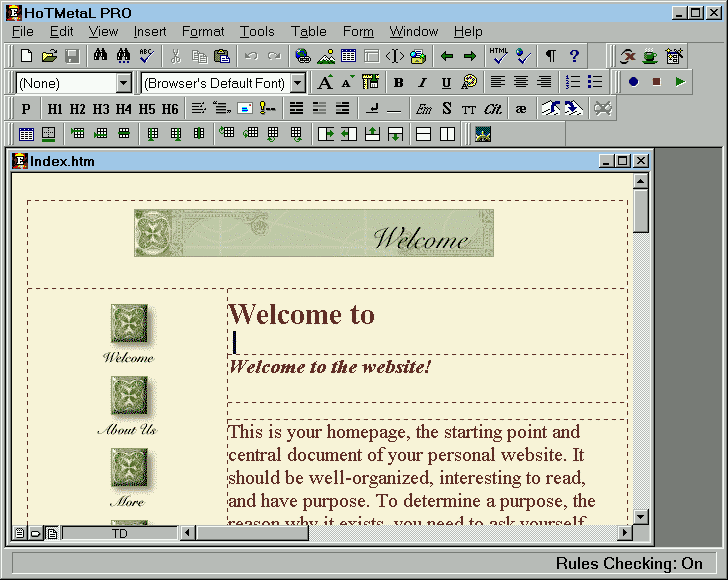Image resolution: width=728 pixels, height=580 pixels.
Task: Apply H3 heading style
Action: point(101,109)
